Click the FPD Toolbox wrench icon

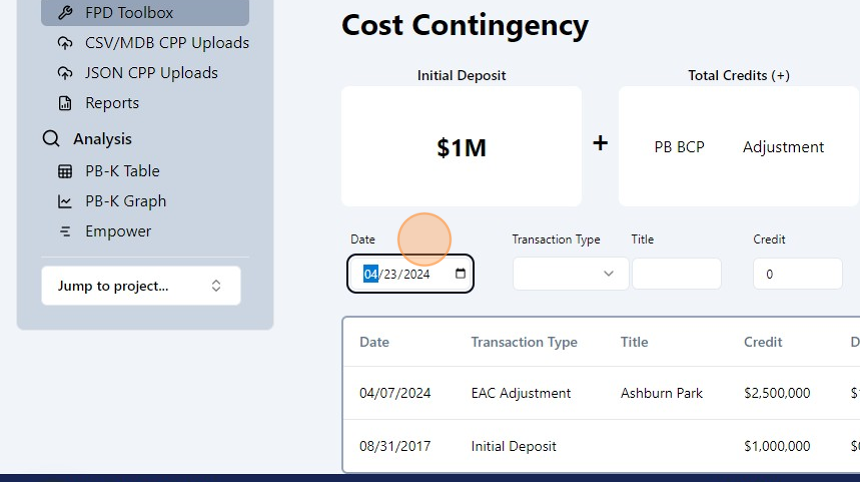tap(65, 13)
